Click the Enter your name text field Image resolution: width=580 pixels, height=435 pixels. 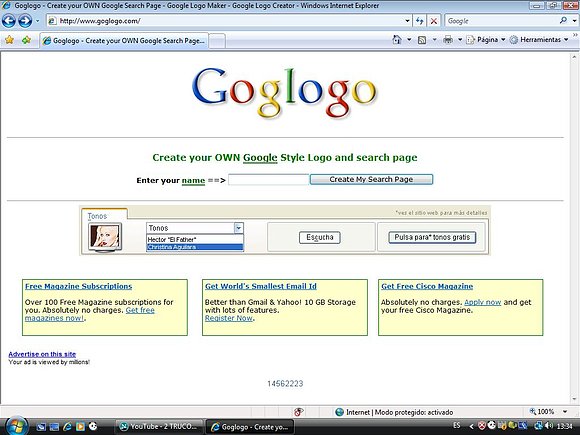click(x=269, y=180)
